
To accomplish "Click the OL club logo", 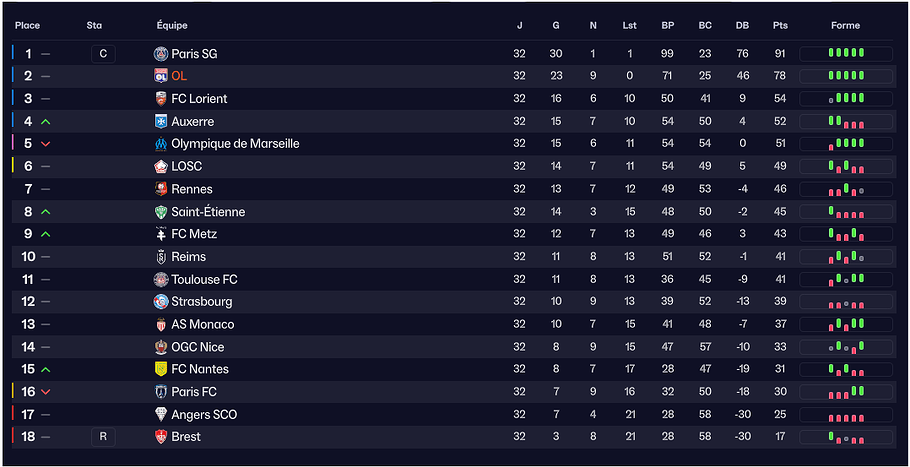I will point(161,76).
